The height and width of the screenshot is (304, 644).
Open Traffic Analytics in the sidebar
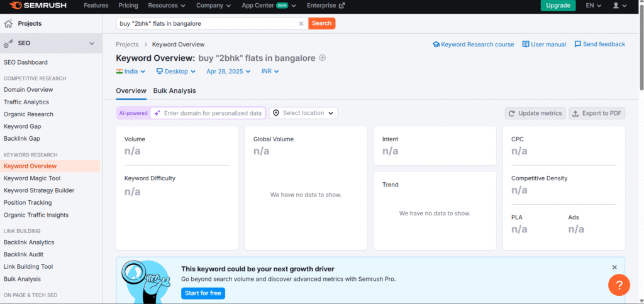(x=26, y=102)
